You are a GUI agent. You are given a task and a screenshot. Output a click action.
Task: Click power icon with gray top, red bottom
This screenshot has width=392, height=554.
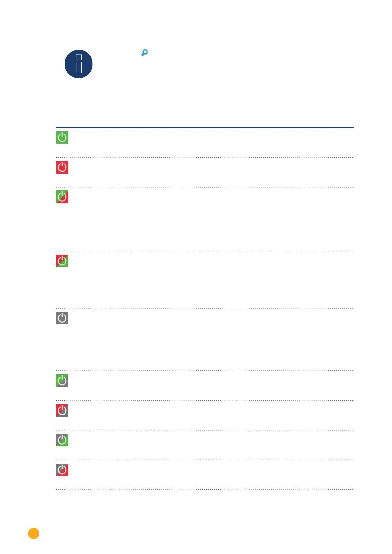coord(62,470)
